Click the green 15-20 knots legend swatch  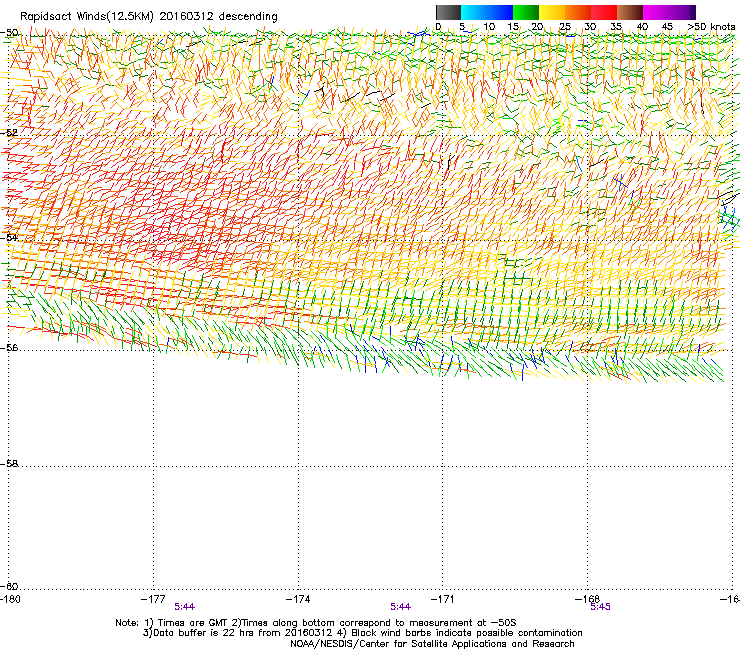coord(526,12)
